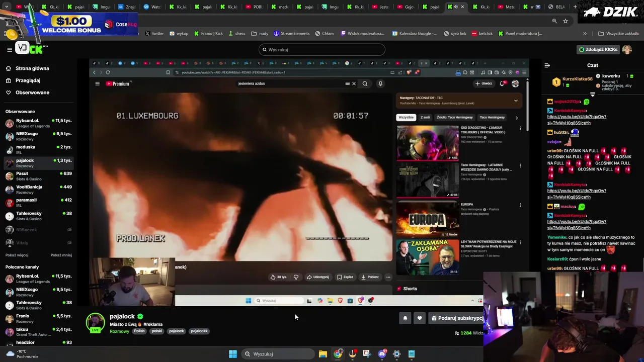The width and height of the screenshot is (644, 362).
Task: Select Z serii filter chip
Action: 425,117
